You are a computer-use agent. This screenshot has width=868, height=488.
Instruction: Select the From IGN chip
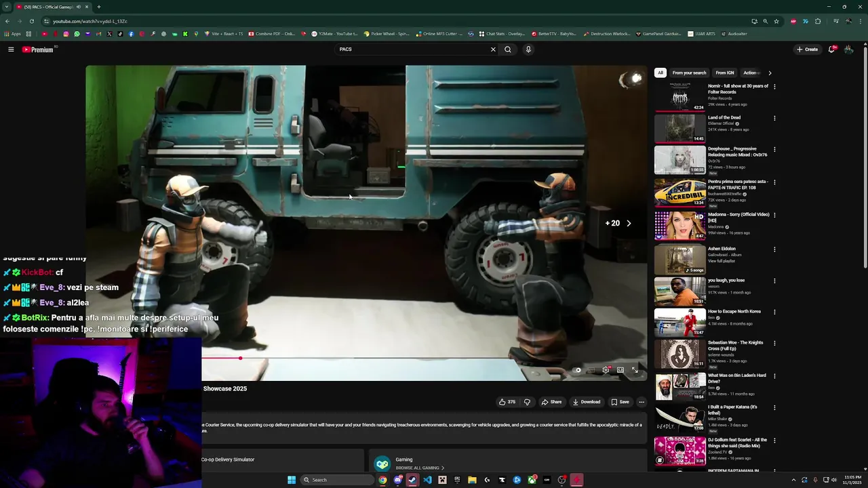coord(725,73)
